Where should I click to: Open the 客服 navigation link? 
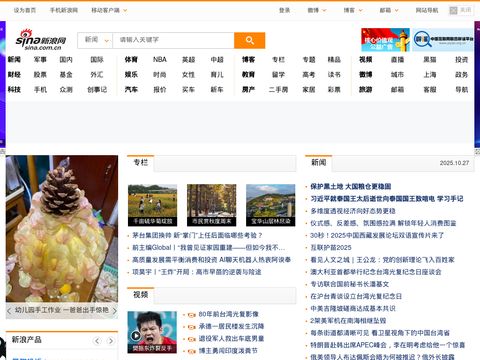click(x=430, y=90)
